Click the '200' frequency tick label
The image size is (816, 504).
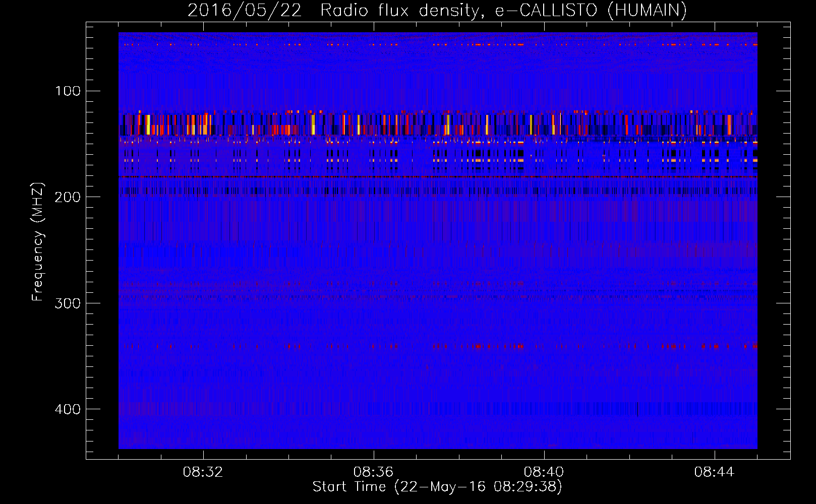click(68, 197)
